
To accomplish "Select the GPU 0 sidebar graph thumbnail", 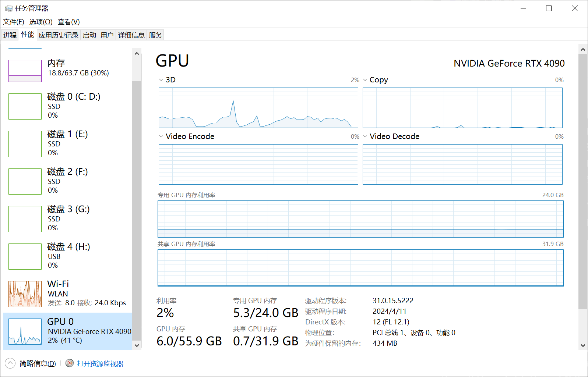I will [25, 331].
